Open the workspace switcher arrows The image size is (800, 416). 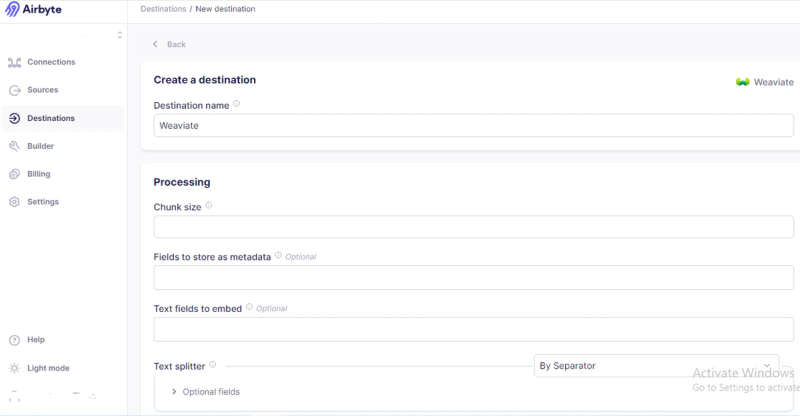coord(120,35)
